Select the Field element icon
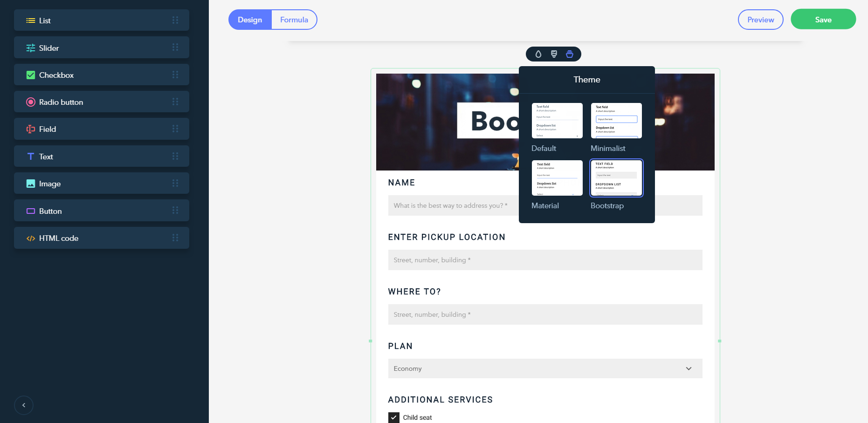868x423 pixels. point(31,129)
